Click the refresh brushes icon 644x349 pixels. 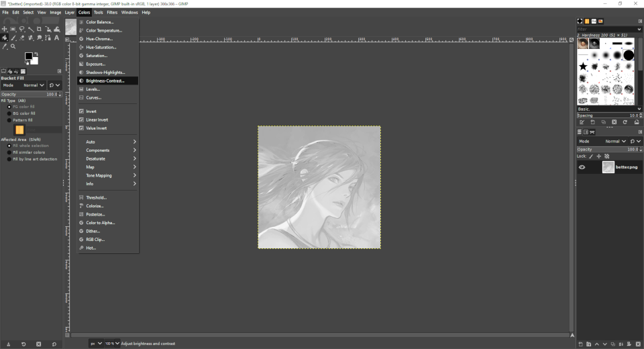625,122
